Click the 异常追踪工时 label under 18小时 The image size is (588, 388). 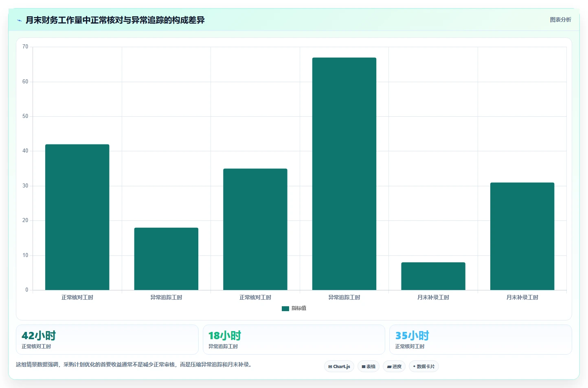223,347
